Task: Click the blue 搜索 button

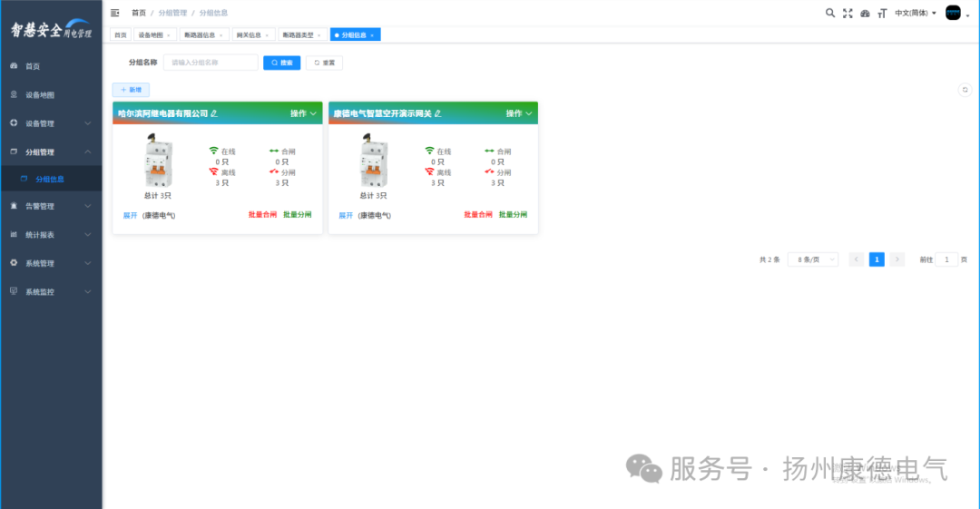Action: click(282, 63)
